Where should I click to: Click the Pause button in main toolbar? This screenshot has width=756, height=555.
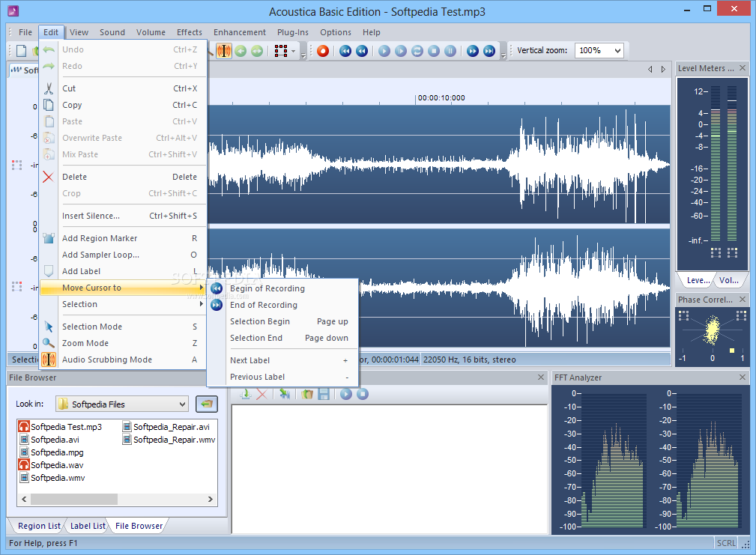tap(450, 51)
